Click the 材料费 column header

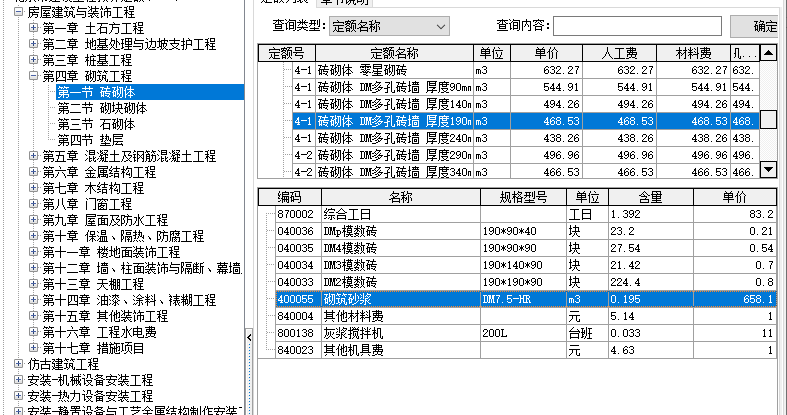pyautogui.click(x=694, y=53)
